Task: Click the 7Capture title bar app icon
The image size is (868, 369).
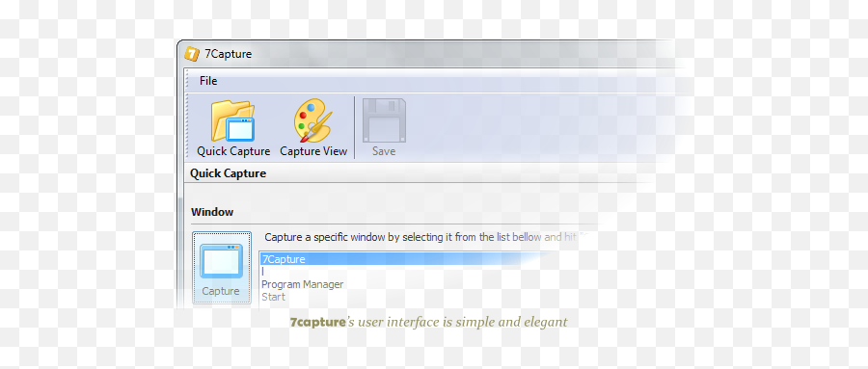Action: pyautogui.click(x=192, y=54)
